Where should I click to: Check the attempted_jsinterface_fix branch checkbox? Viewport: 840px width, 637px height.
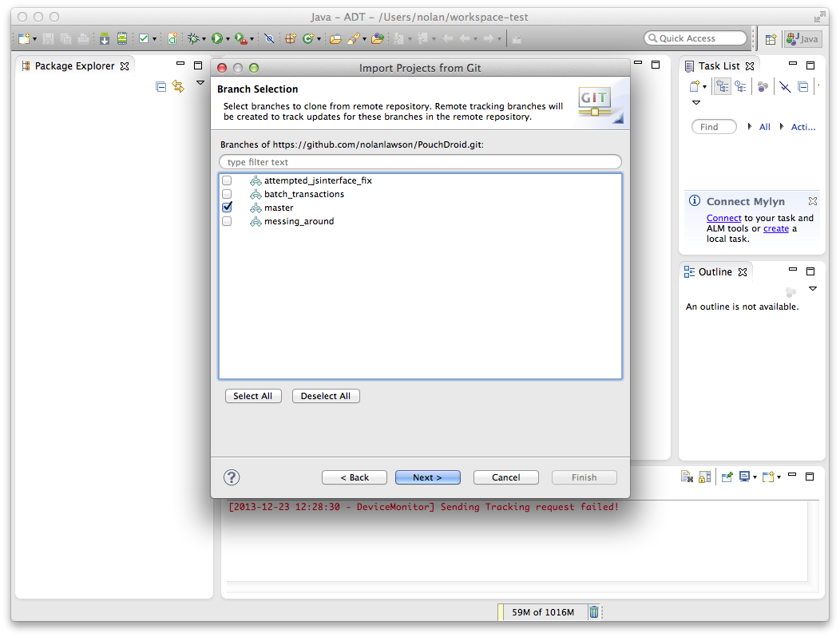(x=227, y=180)
